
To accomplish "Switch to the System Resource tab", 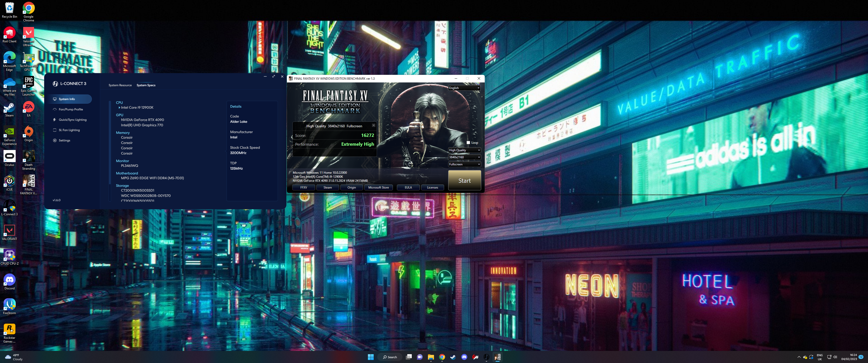I will click(x=120, y=85).
